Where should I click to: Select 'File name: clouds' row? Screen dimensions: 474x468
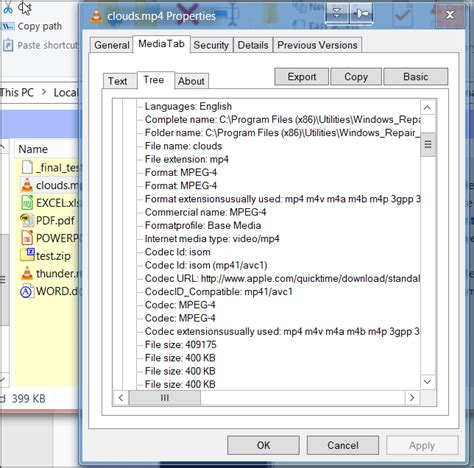tap(183, 146)
